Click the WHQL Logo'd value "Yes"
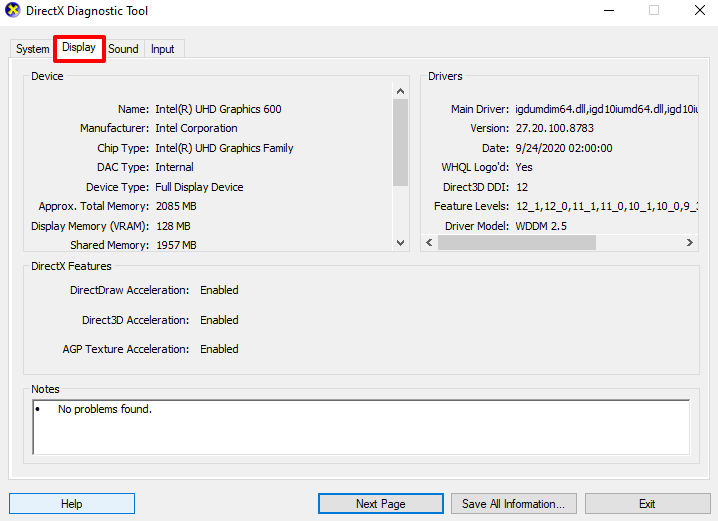Viewport: 718px width, 521px height. (x=524, y=167)
